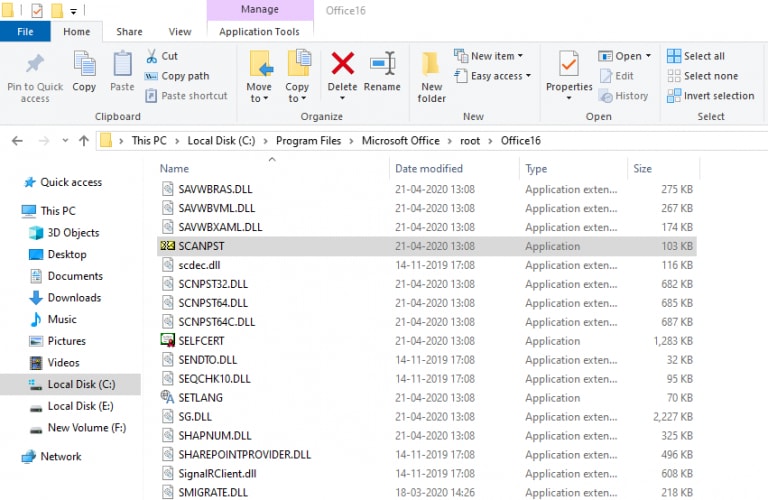This screenshot has height=500, width=768.
Task: Click This PC in address bar
Action: [x=149, y=141]
